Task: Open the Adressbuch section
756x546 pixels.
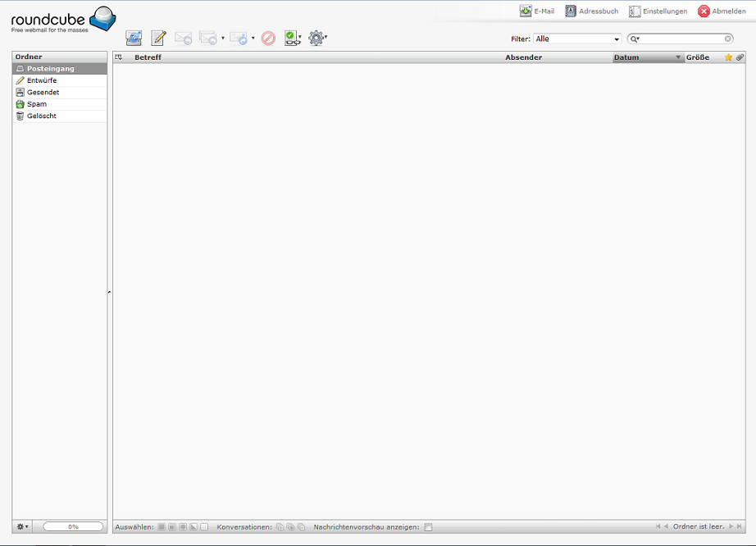Action: (x=591, y=11)
